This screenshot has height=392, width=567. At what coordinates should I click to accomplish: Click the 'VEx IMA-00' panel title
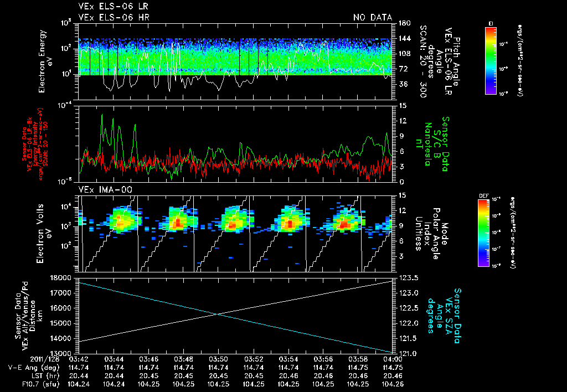(x=105, y=189)
